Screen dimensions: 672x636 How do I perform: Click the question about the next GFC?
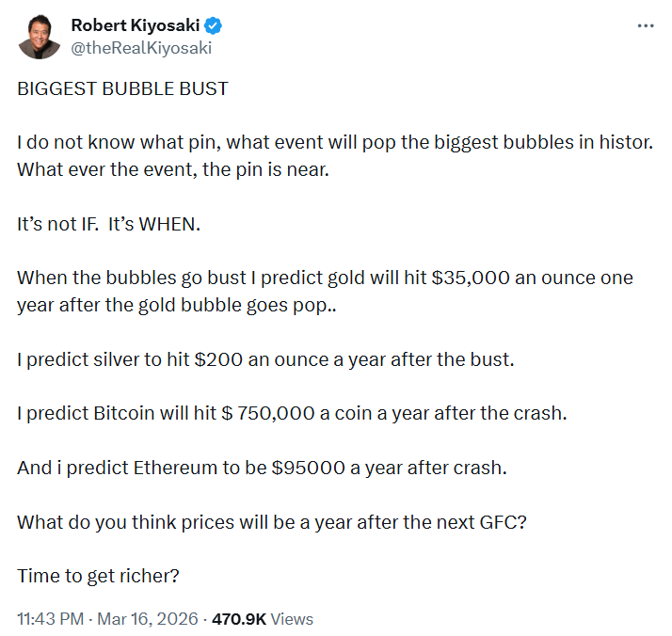(x=271, y=523)
